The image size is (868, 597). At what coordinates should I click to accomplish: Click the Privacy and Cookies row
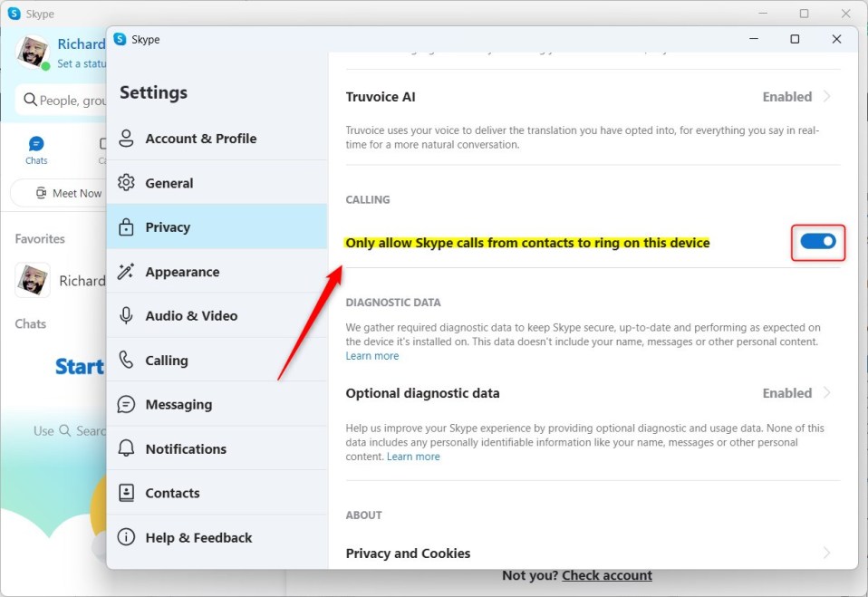point(593,553)
